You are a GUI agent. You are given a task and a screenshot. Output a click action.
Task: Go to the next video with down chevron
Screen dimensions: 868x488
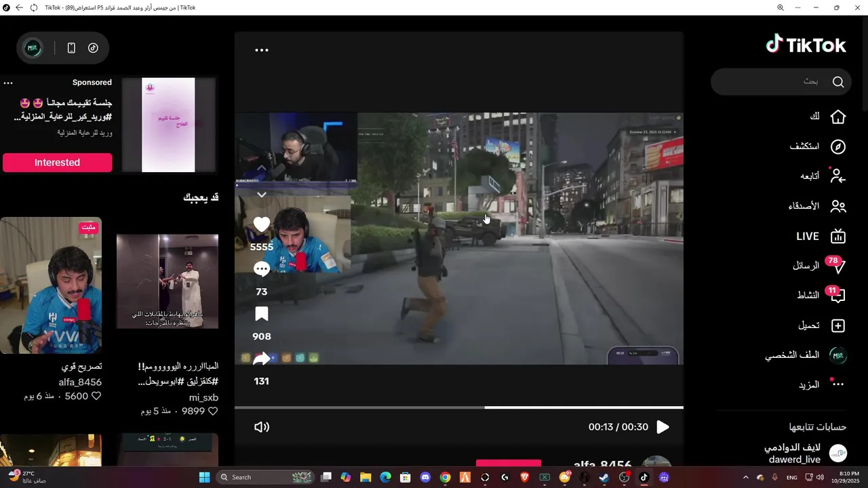tap(262, 195)
